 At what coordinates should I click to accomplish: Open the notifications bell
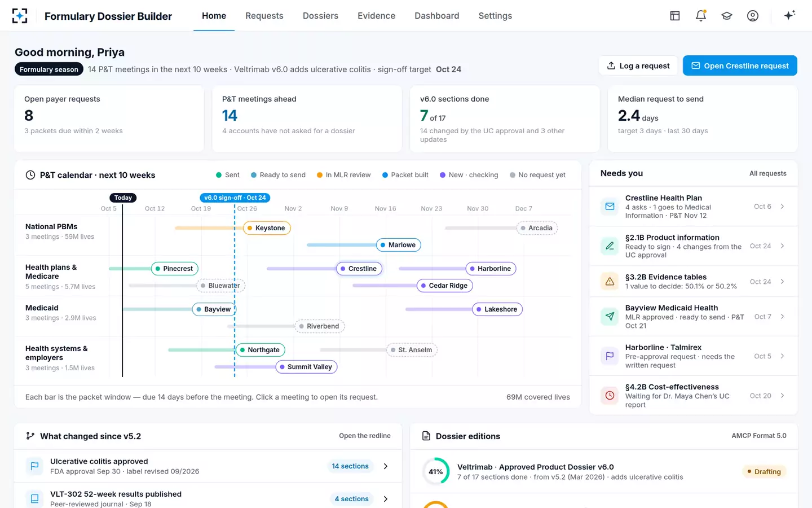701,16
